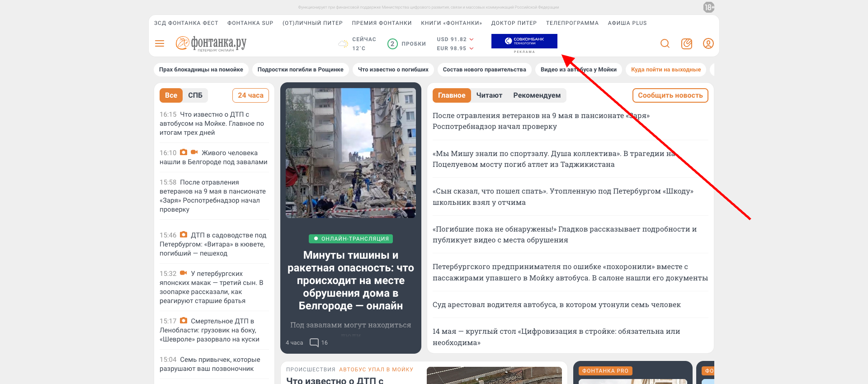Click camera icon on 16:10 news item
This screenshot has height=384, width=868.
point(184,152)
